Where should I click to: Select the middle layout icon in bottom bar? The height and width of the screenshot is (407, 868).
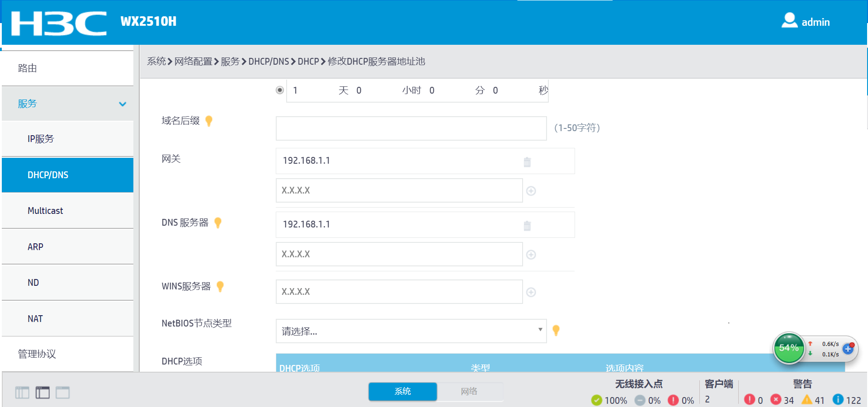point(42,393)
